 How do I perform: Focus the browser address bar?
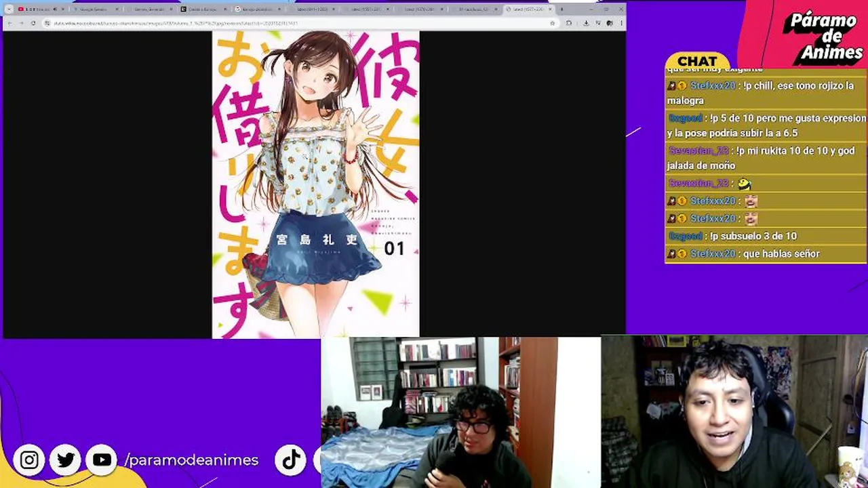[298, 23]
